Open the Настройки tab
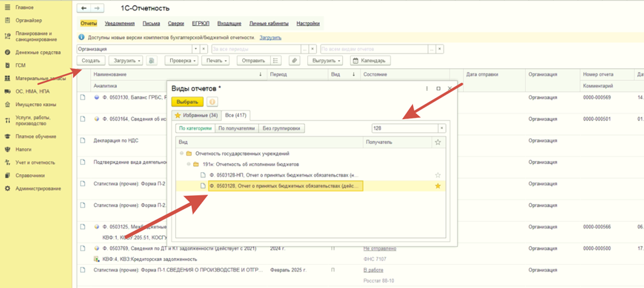This screenshot has width=644, height=288. 308,23
